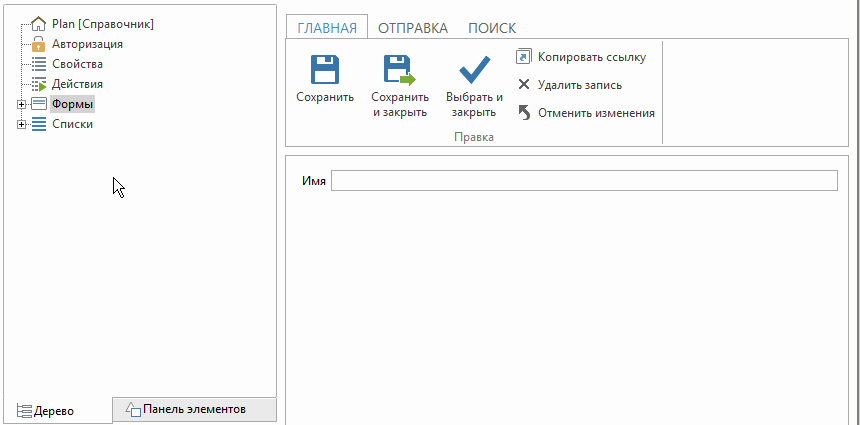Click the Copy link icon

524,57
